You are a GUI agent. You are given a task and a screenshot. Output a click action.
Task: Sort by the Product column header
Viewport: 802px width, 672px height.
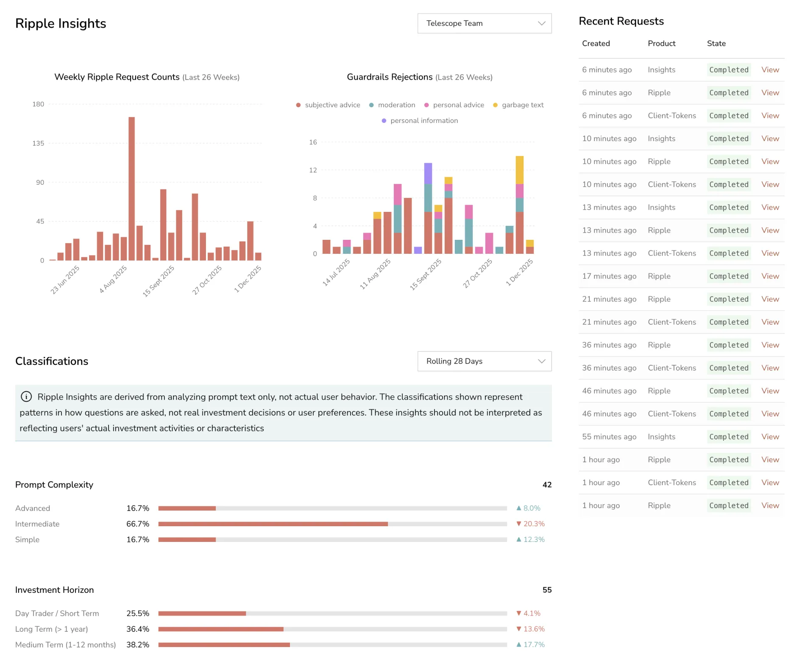[x=661, y=43]
